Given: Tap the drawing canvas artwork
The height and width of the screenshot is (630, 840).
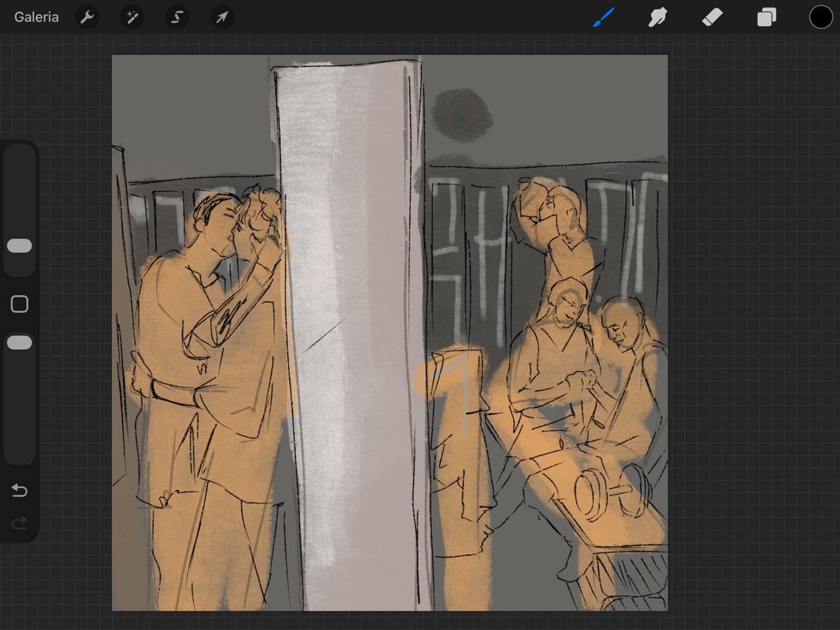Looking at the screenshot, I should [390, 332].
